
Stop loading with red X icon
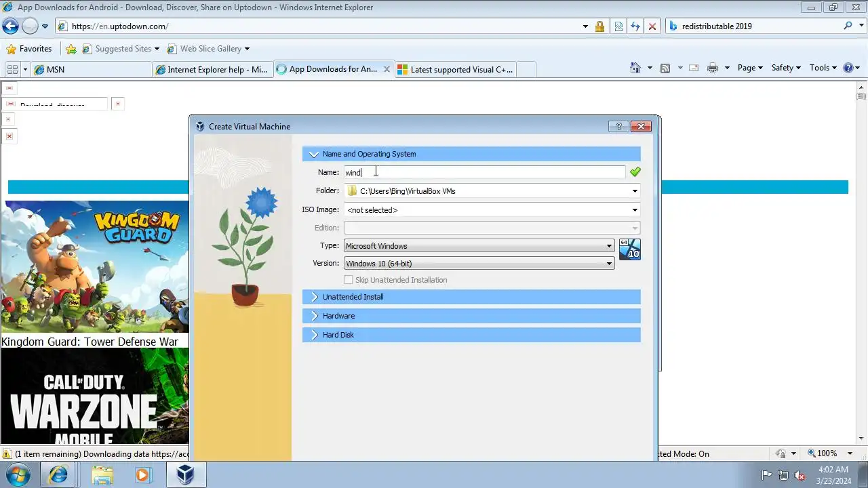[652, 26]
